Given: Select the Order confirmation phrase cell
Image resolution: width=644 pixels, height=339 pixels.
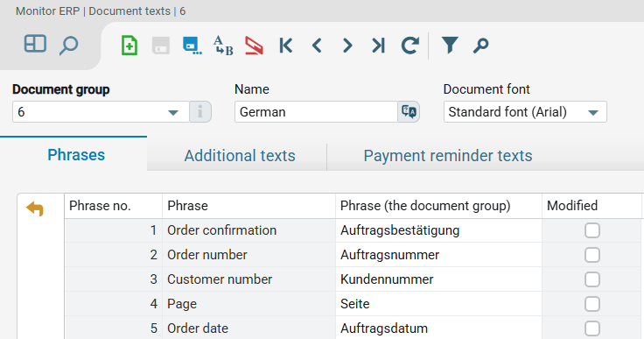Looking at the screenshot, I should click(248, 230).
